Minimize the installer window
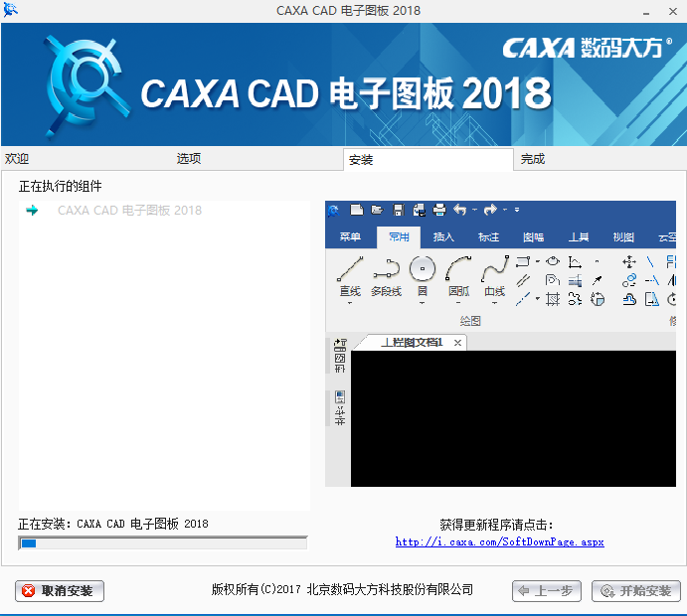The image size is (687, 616). click(x=646, y=12)
